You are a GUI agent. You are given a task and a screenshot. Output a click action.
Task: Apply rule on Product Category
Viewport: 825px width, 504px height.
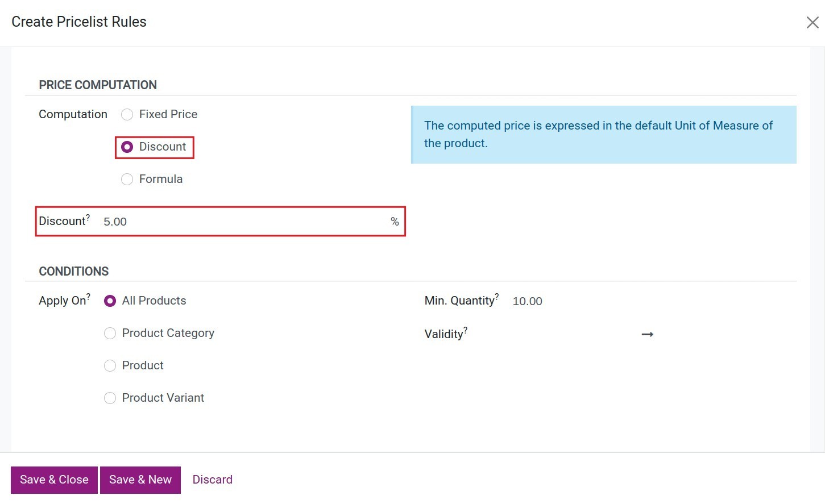[x=110, y=334]
